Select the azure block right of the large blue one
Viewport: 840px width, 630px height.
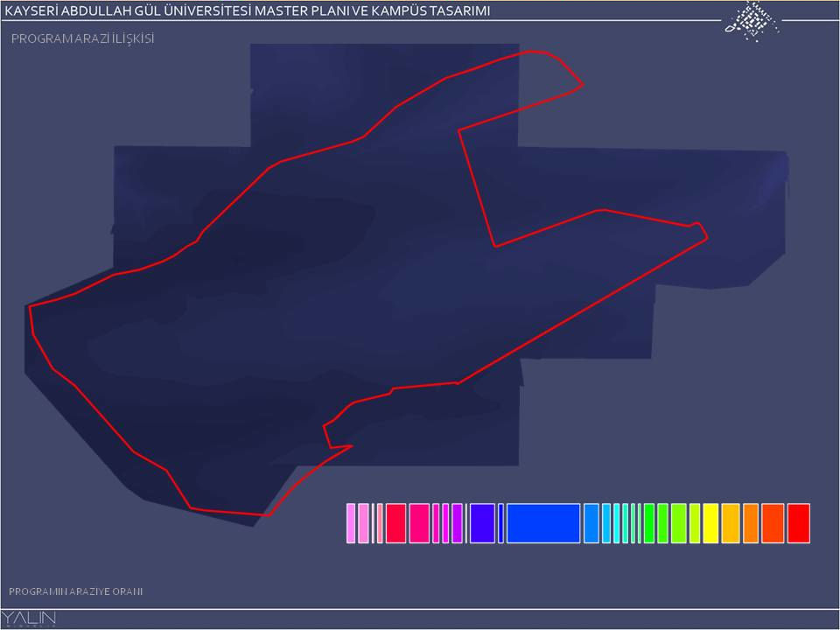point(591,523)
